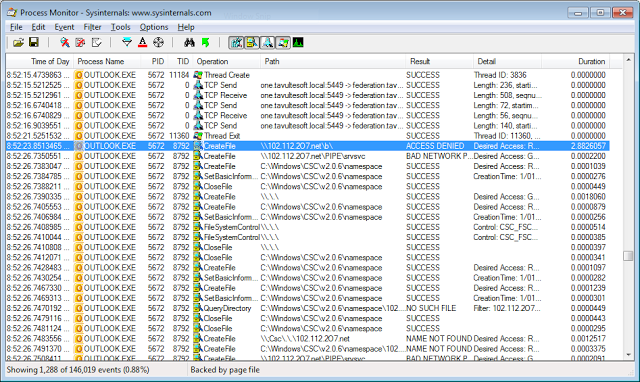Open the Options menu

click(x=154, y=27)
